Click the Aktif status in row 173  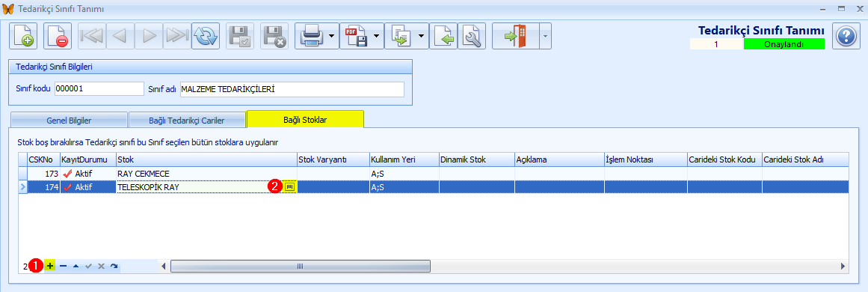(87, 174)
